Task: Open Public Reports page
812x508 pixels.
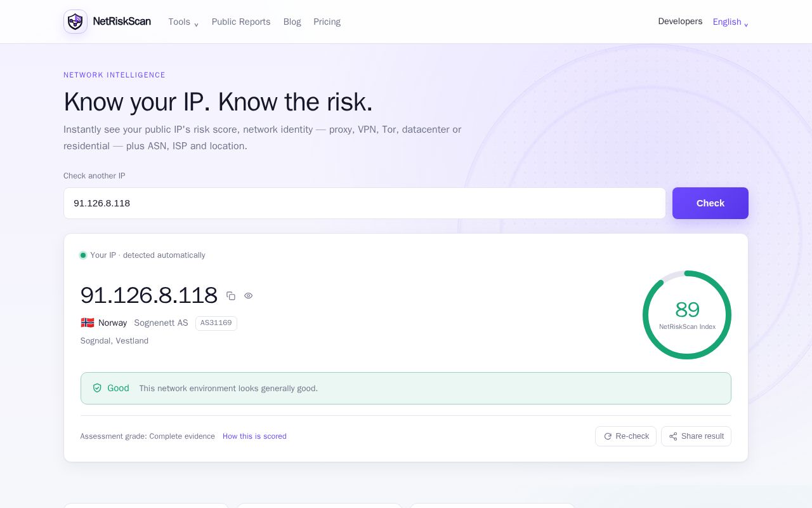Action: pos(241,22)
